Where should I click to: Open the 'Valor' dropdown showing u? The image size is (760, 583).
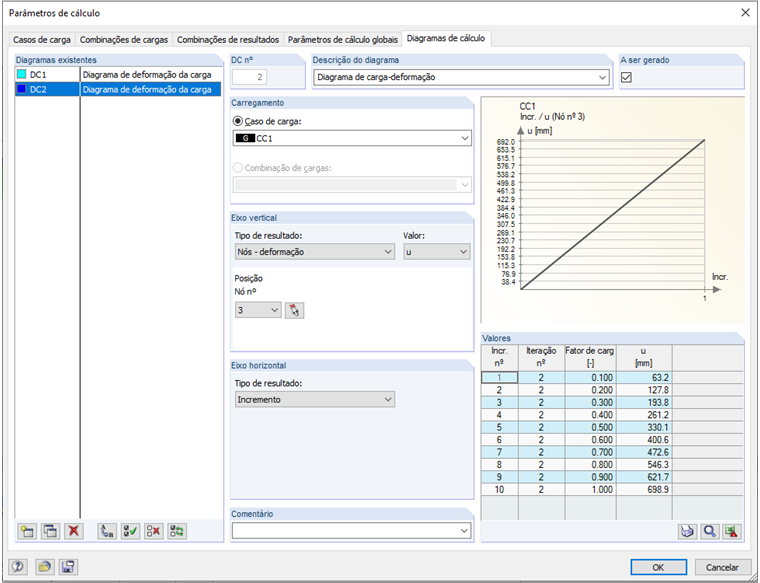coord(436,252)
